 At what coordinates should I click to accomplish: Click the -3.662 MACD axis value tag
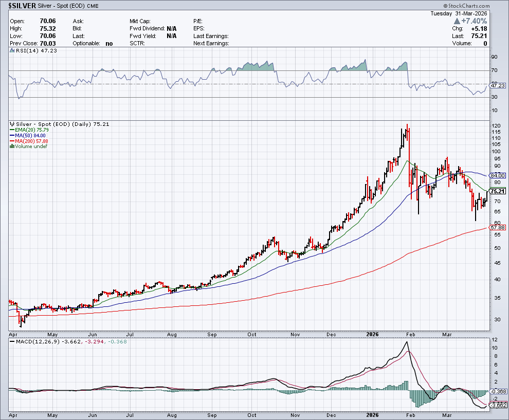(x=497, y=405)
